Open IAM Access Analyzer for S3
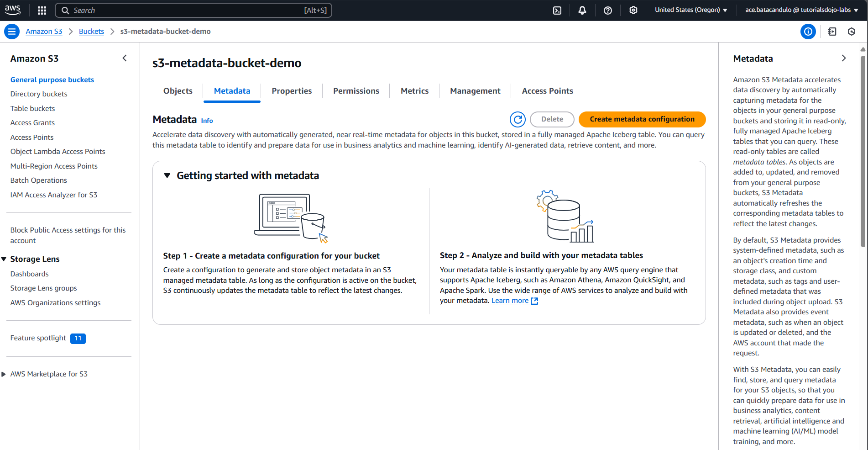The height and width of the screenshot is (450, 868). coord(54,195)
